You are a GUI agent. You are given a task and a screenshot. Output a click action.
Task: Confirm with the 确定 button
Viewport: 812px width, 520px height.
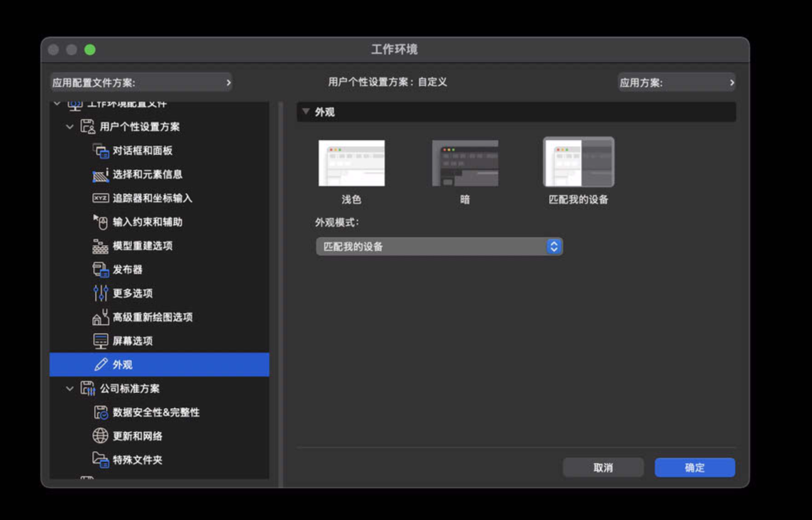click(x=695, y=467)
